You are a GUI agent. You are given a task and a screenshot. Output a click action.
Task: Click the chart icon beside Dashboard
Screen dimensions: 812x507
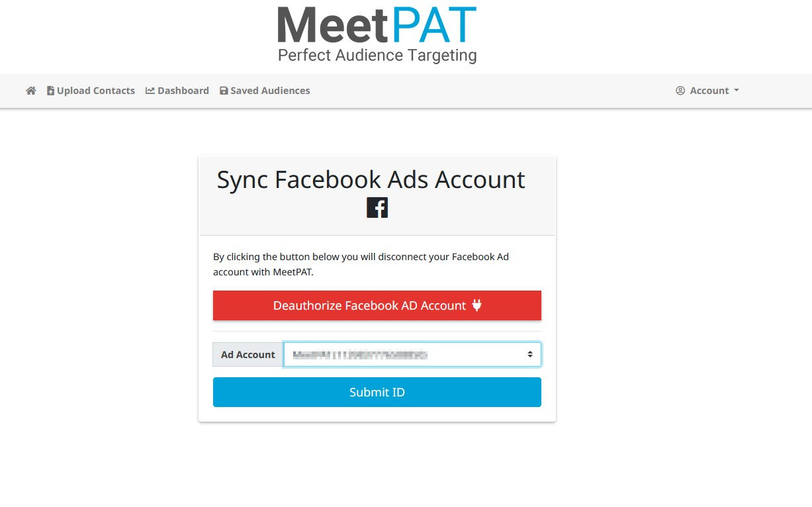150,91
